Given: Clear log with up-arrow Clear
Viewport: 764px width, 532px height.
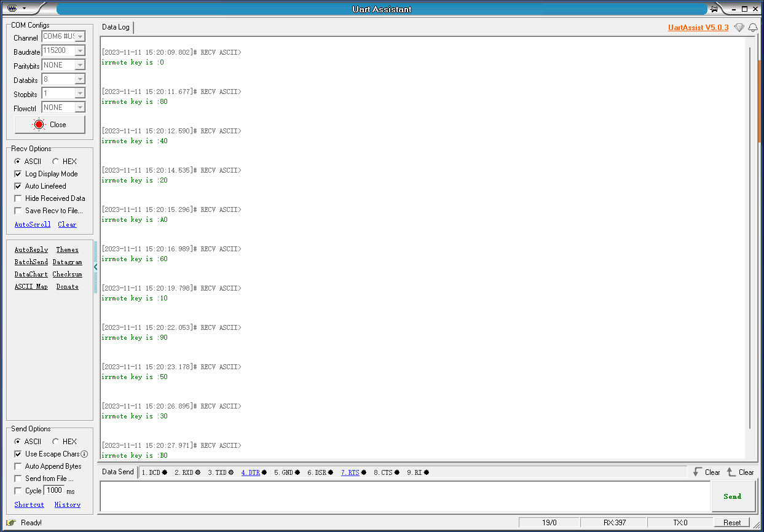Looking at the screenshot, I should (740, 472).
